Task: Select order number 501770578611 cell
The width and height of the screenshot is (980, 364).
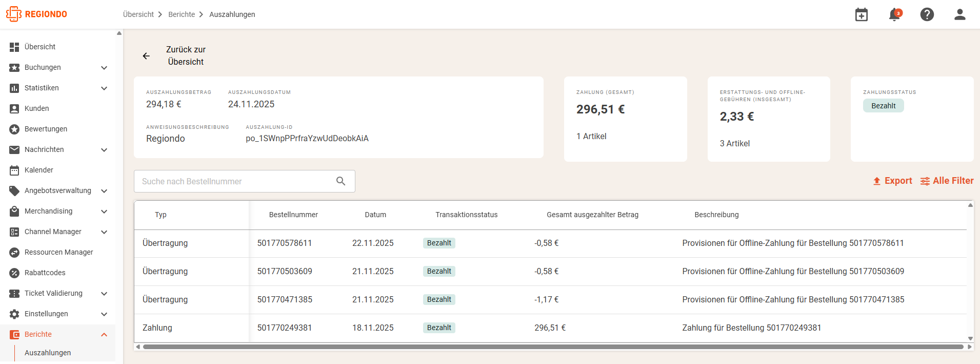Action: 285,243
